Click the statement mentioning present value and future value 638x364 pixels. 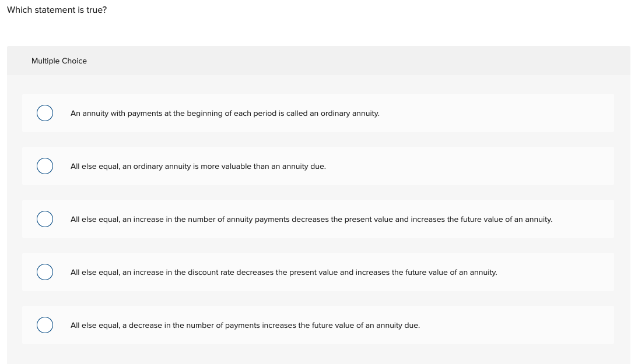tap(311, 219)
